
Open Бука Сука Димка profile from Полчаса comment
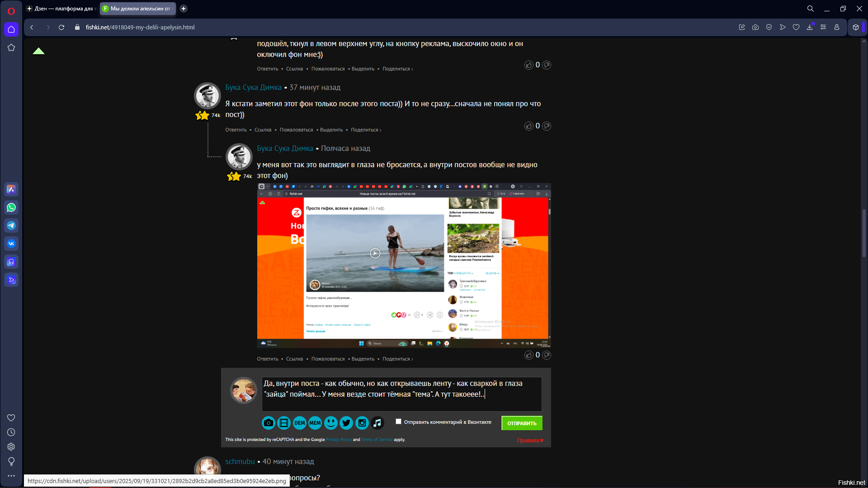coord(285,149)
